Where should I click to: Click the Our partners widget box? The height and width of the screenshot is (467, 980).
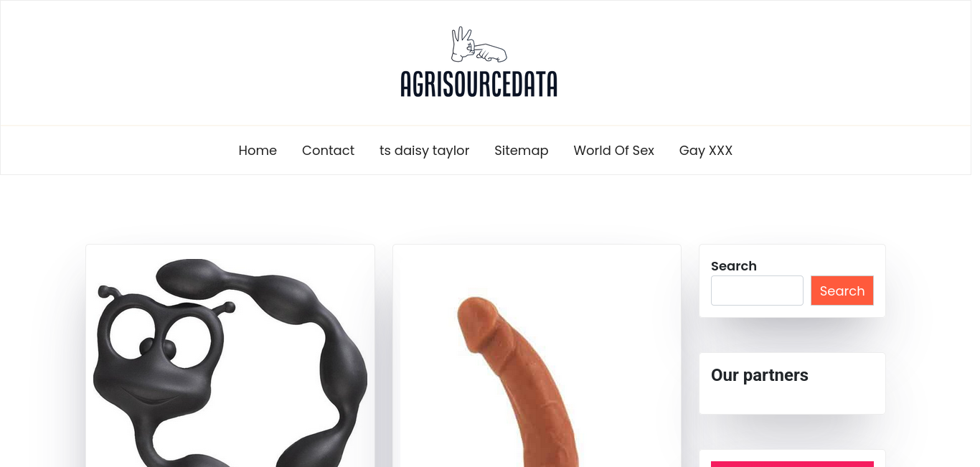(792, 383)
